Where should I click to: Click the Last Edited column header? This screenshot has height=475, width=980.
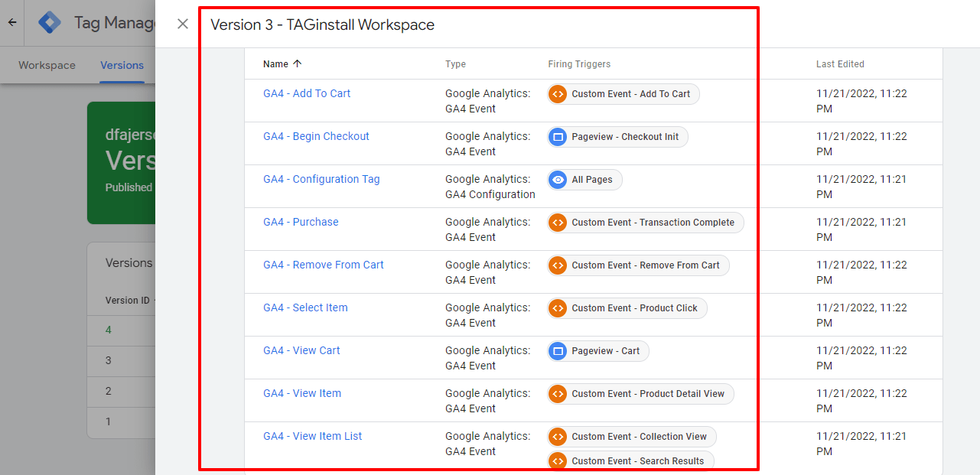tap(840, 64)
